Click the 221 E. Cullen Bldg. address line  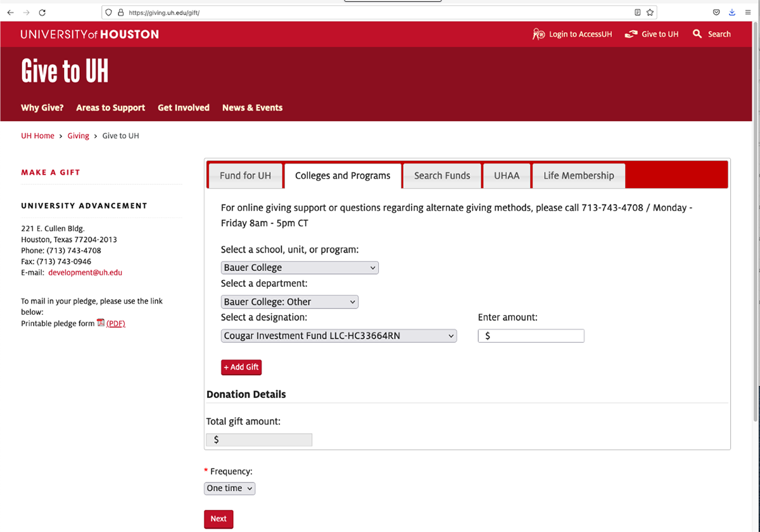coord(53,228)
